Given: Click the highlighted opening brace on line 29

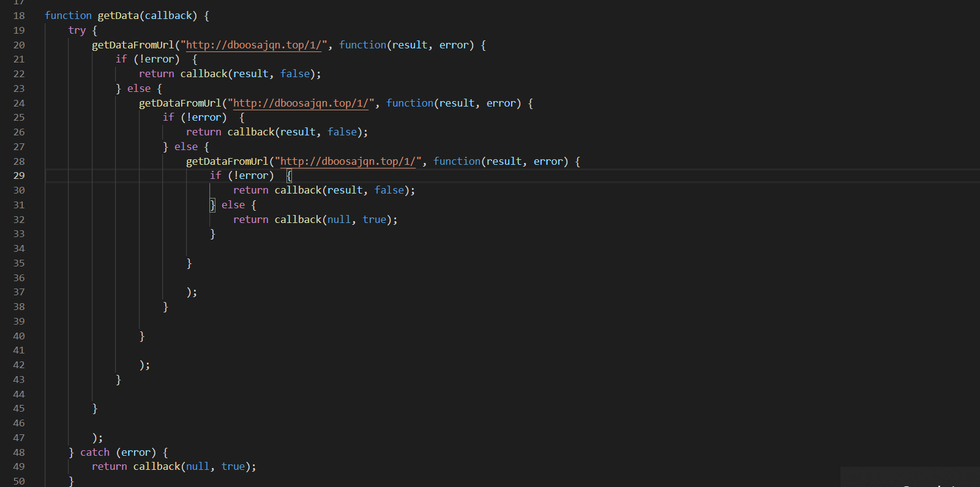Looking at the screenshot, I should click(290, 176).
